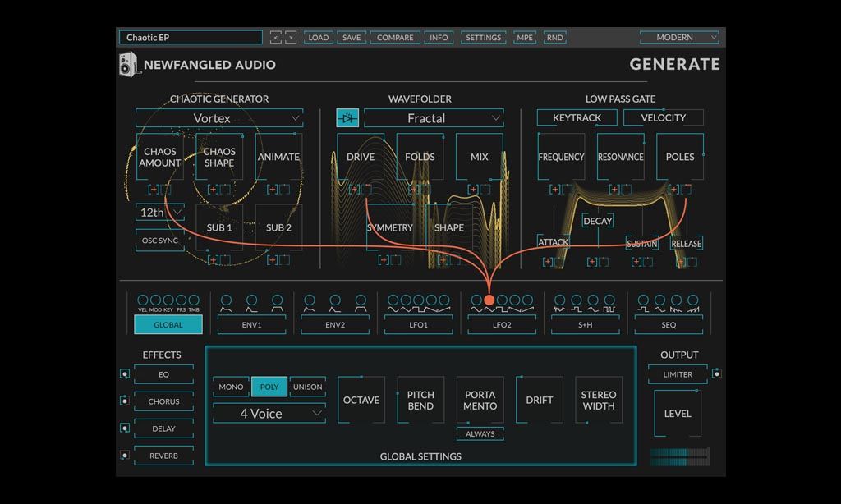Viewport: 841px width, 504px height.
Task: Click the plus modulation slot under Mix
Action: tap(473, 190)
